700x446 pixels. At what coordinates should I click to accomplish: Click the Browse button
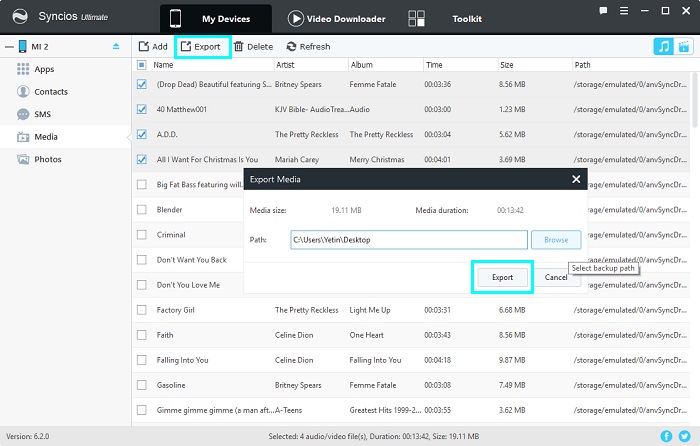pos(556,240)
